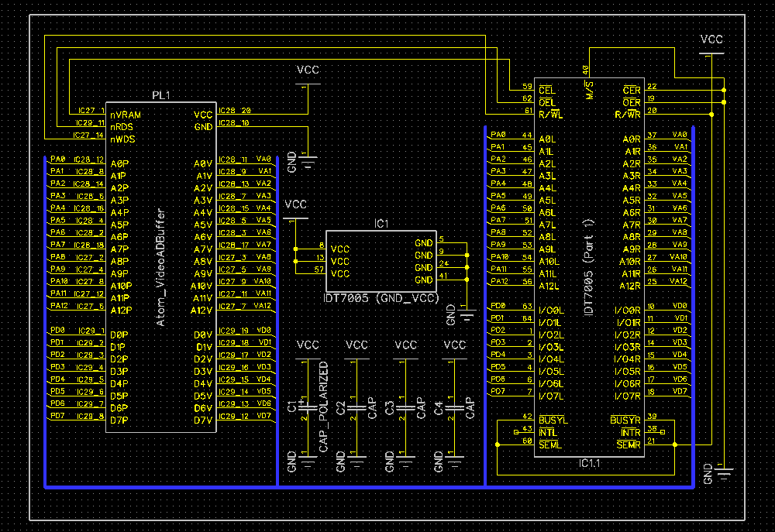This screenshot has width=775, height=532.
Task: Click the IC1 designator above power block
Action: coord(381,225)
